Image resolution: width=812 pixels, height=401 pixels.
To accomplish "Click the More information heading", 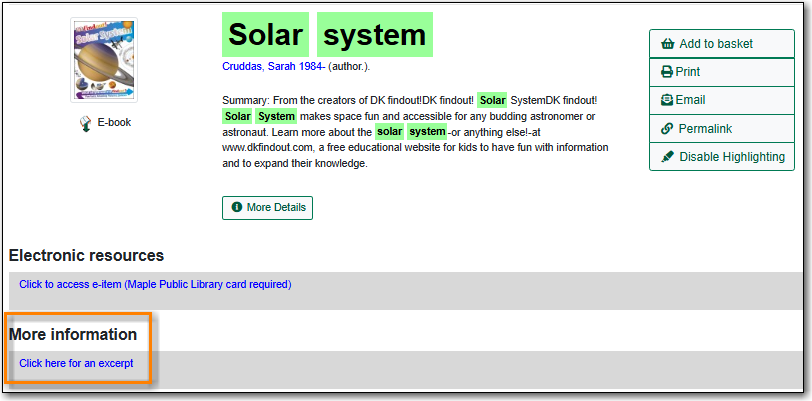I will [73, 335].
